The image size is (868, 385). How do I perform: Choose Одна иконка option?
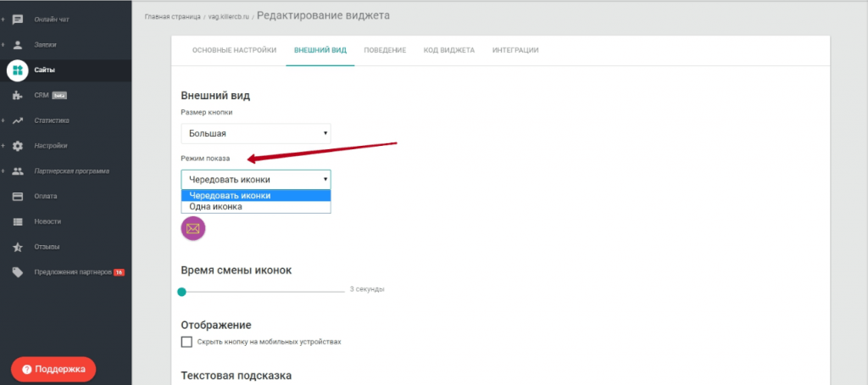click(x=256, y=207)
